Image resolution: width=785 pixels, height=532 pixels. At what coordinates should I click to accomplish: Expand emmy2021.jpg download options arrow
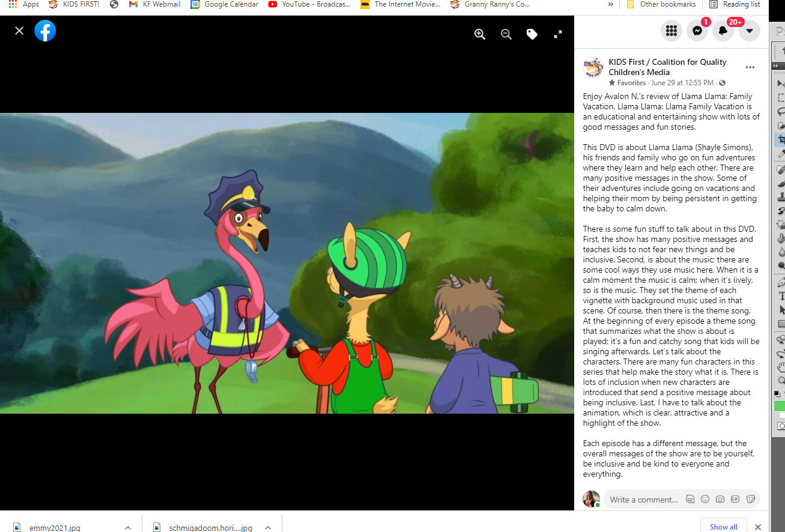(x=127, y=527)
